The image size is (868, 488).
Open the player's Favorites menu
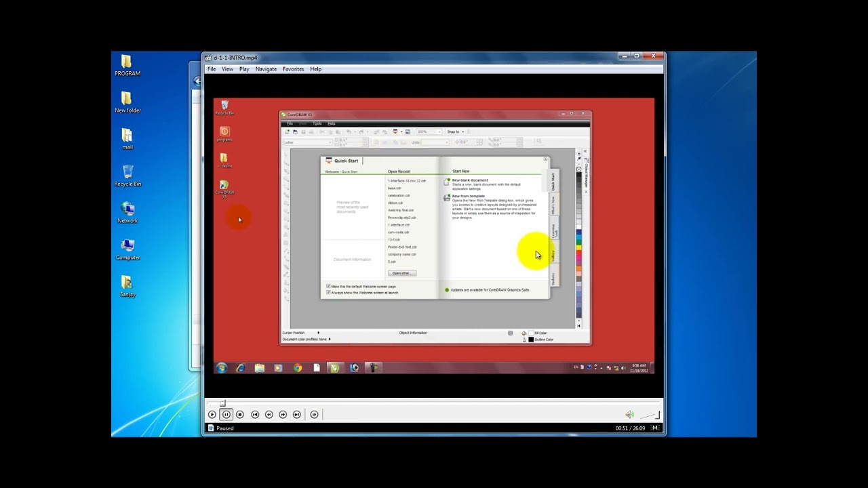[x=294, y=69]
